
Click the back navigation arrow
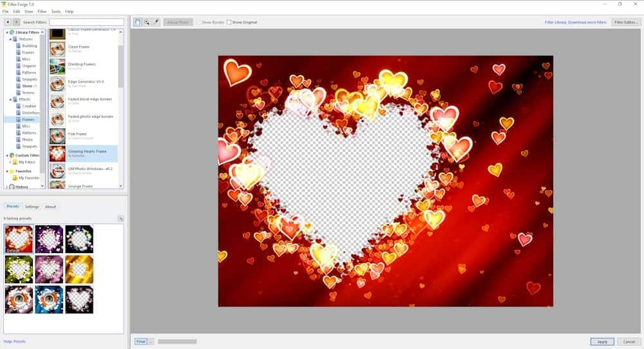pos(7,22)
